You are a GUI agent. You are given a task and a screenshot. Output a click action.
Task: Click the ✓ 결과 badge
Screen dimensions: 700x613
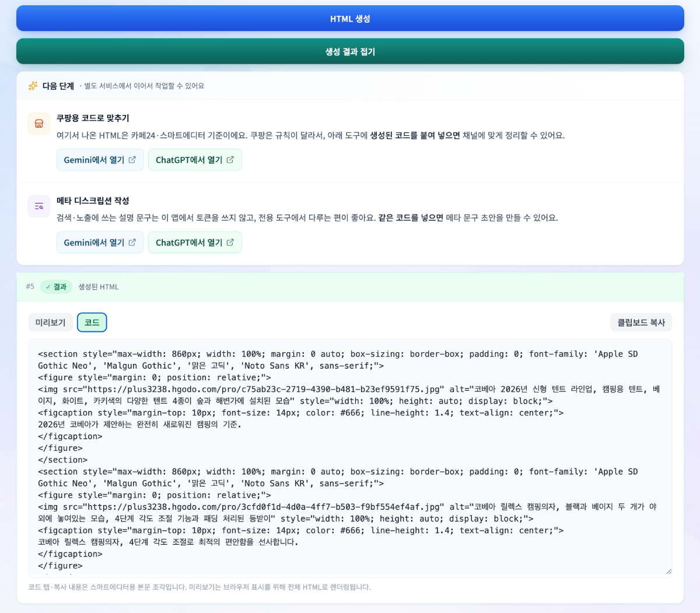point(56,287)
